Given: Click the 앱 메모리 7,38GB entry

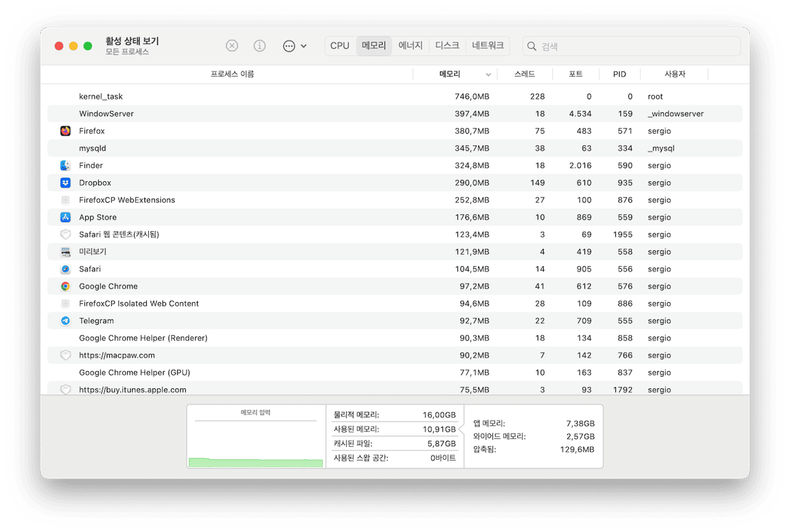Looking at the screenshot, I should pos(533,423).
